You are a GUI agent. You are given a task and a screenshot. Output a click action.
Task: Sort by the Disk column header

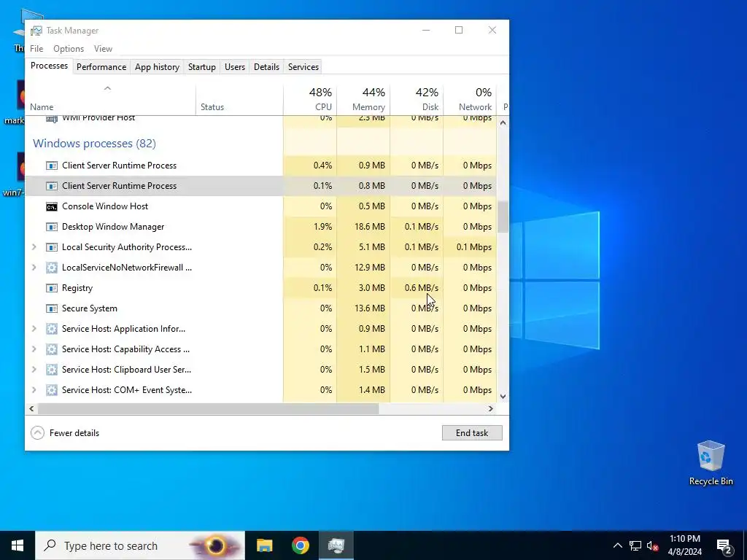click(417, 100)
